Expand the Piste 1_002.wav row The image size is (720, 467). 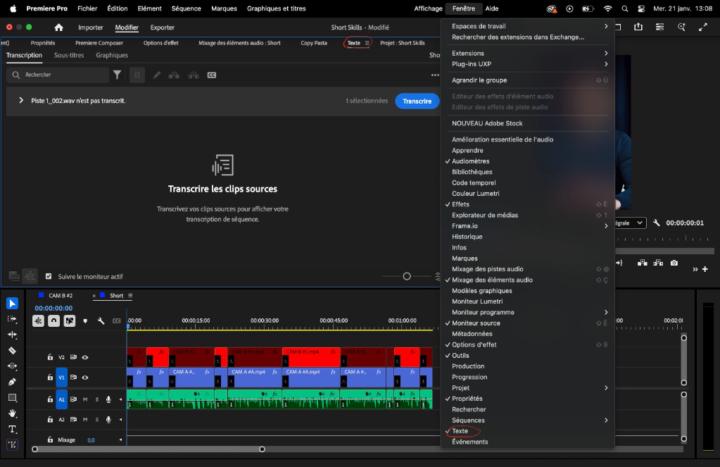[21, 101]
